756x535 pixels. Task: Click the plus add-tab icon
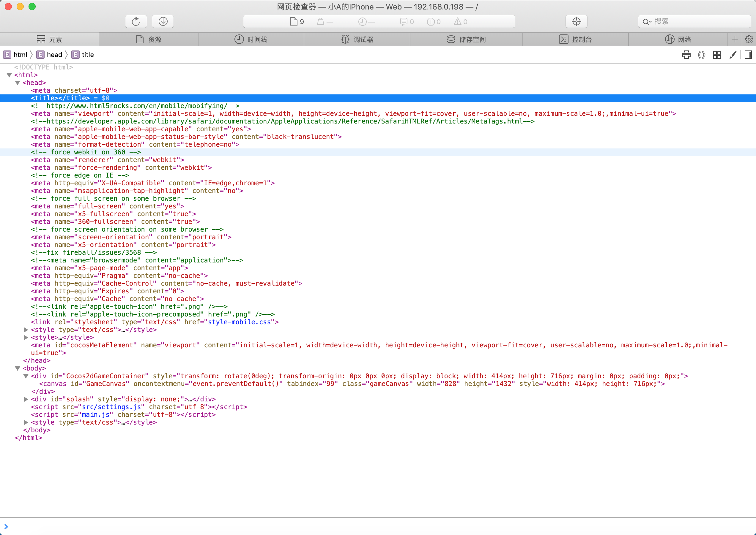pyautogui.click(x=735, y=39)
